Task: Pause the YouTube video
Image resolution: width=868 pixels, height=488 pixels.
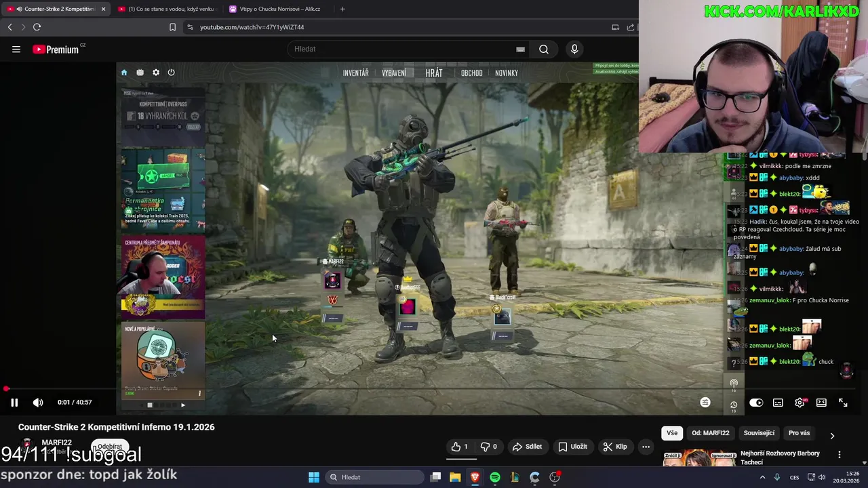Action: pos(14,402)
